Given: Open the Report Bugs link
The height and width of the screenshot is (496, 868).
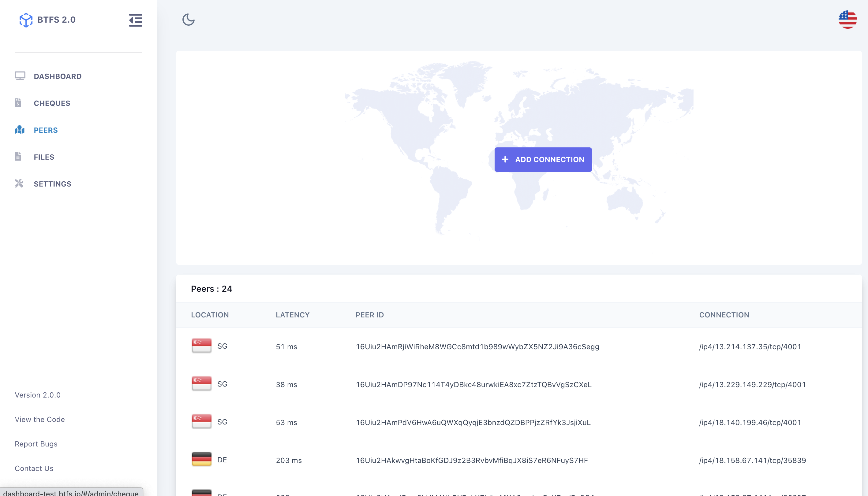Looking at the screenshot, I should [x=36, y=444].
